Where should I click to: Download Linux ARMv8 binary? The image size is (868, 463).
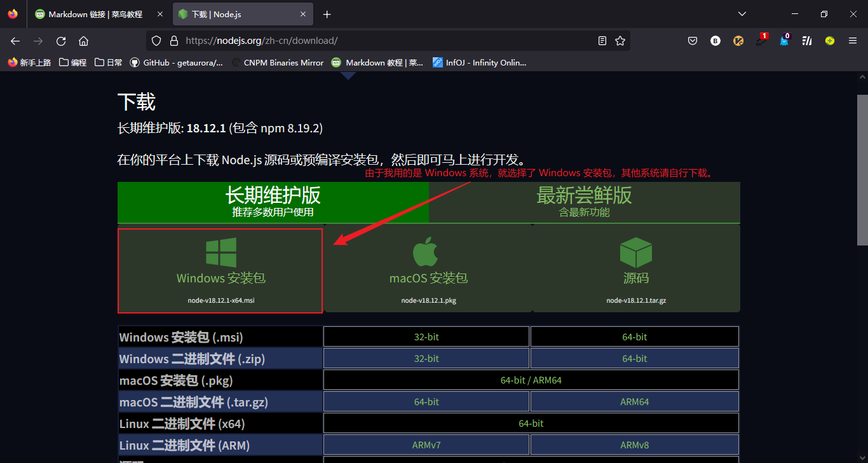pos(635,445)
